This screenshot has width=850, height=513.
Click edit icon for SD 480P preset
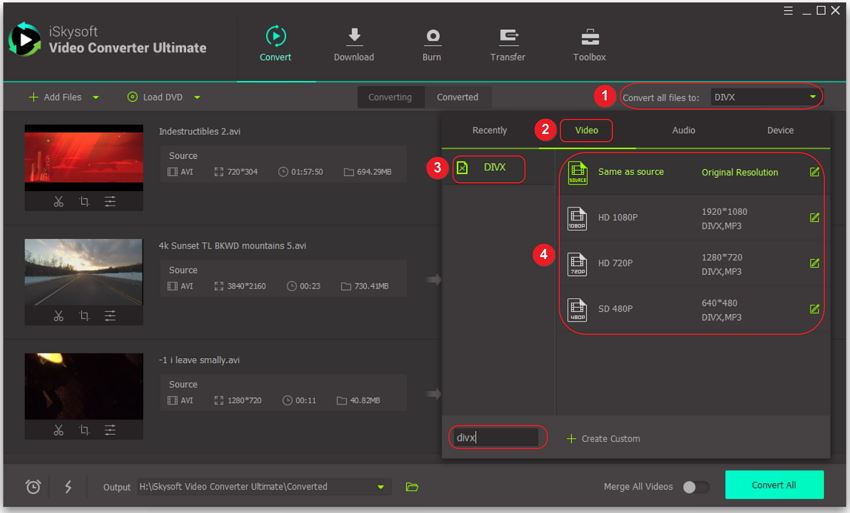click(x=814, y=309)
